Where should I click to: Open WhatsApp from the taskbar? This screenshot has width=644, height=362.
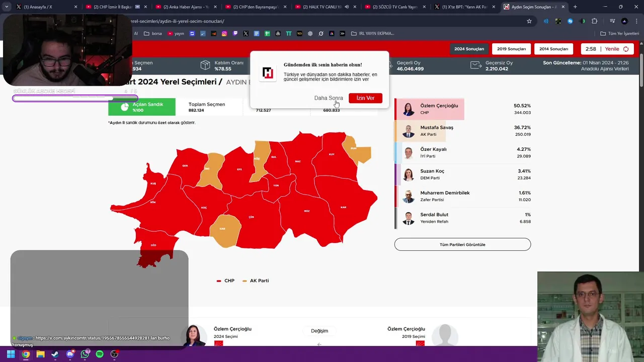85,354
